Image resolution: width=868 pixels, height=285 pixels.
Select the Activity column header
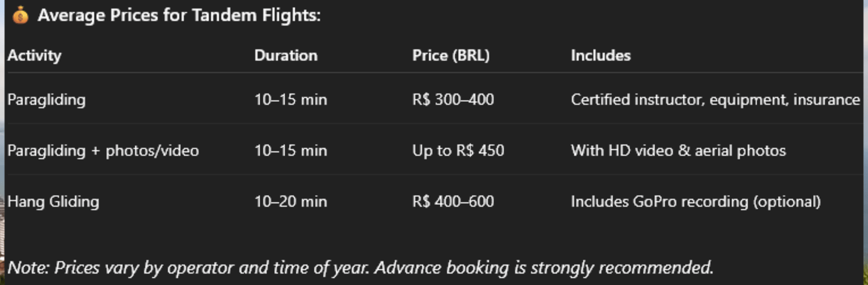point(34,55)
